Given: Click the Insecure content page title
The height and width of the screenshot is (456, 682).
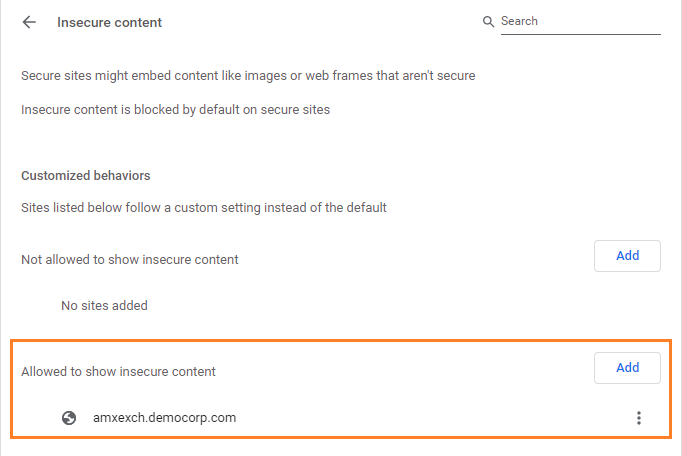Looking at the screenshot, I should 110,22.
